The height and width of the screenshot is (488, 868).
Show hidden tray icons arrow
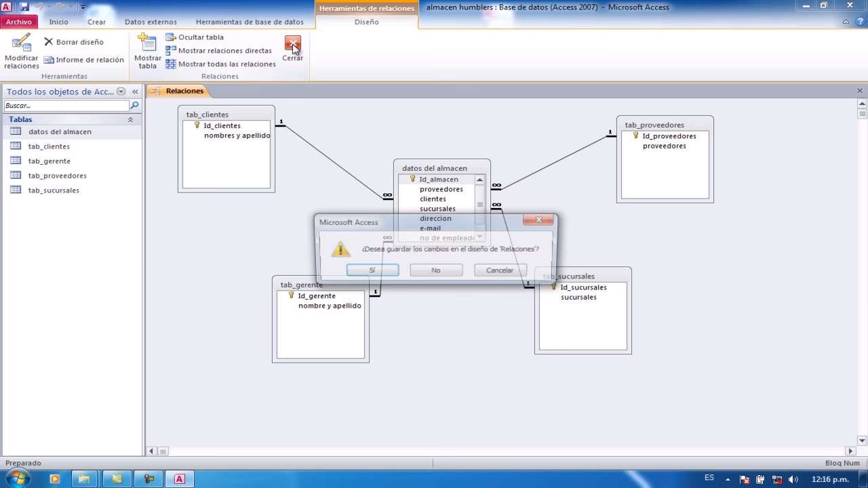click(729, 479)
